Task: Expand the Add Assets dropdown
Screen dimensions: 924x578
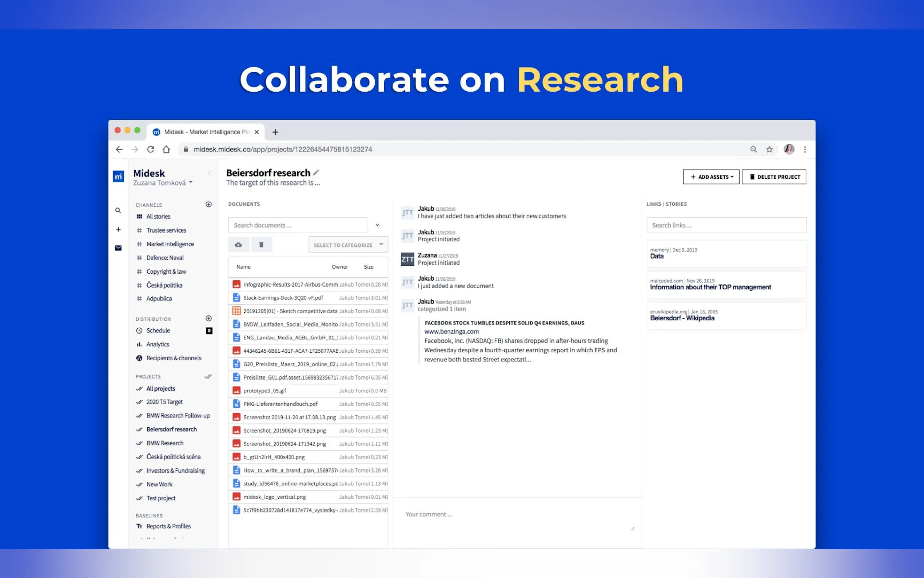Action: (711, 177)
